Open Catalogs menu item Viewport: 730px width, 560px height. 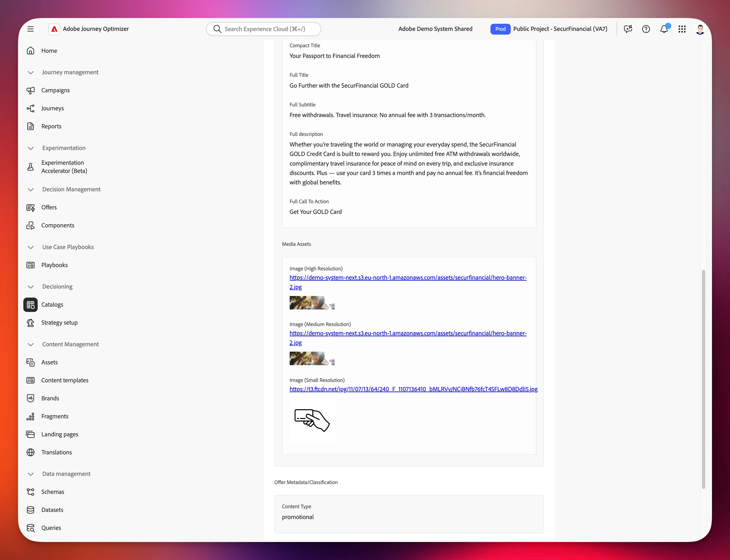[52, 305]
